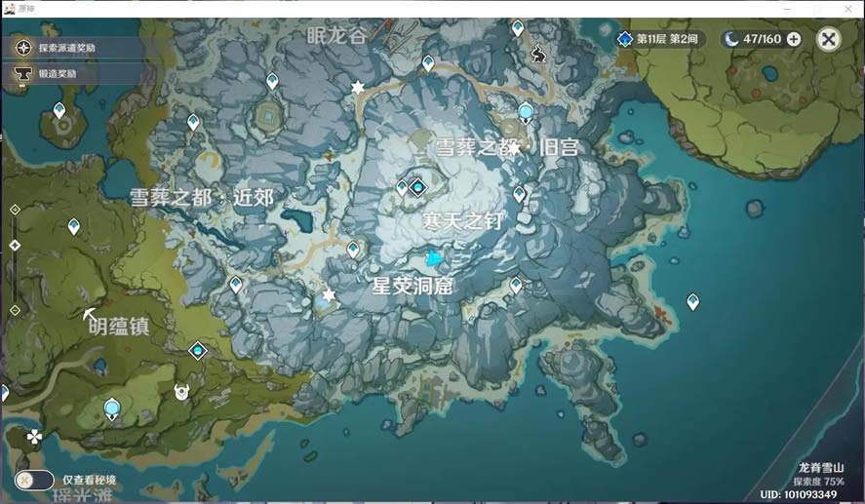The image size is (865, 504).
Task: Click the teleport waypoint on far-right coast
Action: 692,301
